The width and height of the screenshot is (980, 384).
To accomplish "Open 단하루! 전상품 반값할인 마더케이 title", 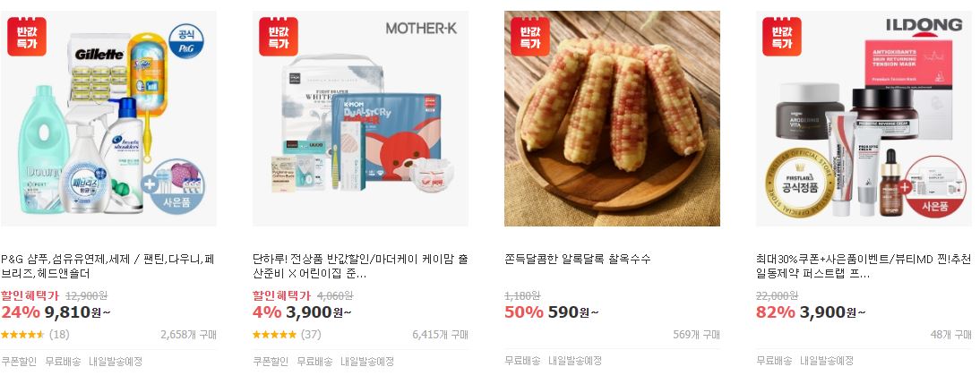I will click(360, 266).
